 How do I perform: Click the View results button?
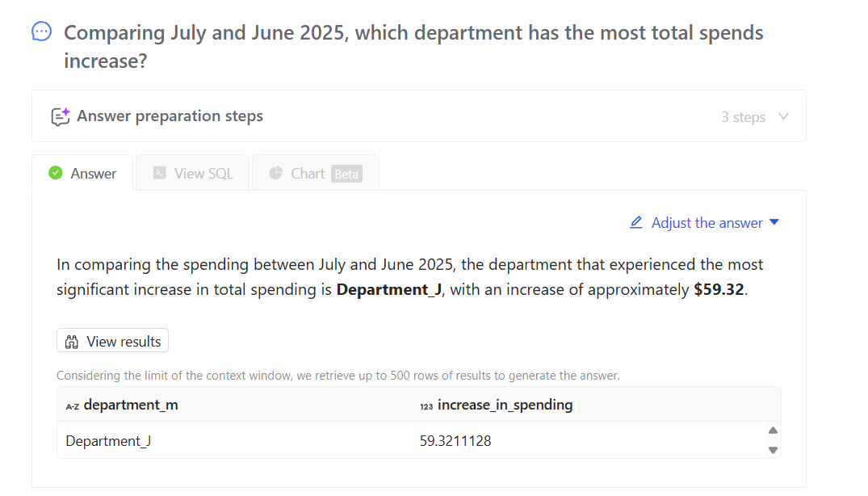[x=112, y=341]
